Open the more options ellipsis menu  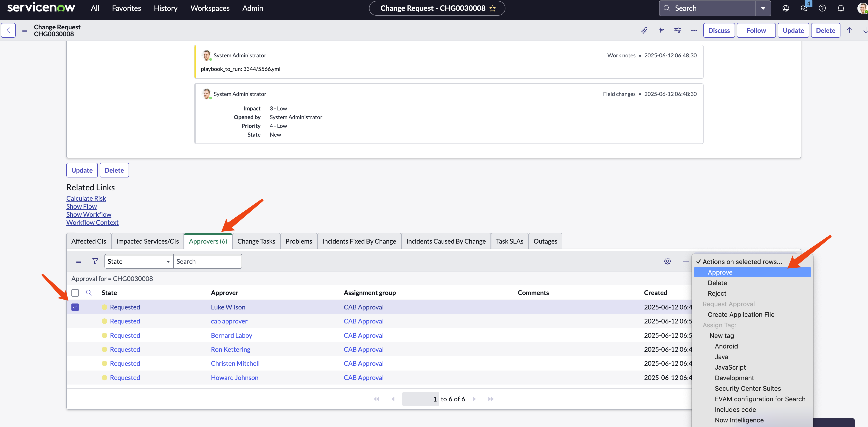[x=694, y=30]
